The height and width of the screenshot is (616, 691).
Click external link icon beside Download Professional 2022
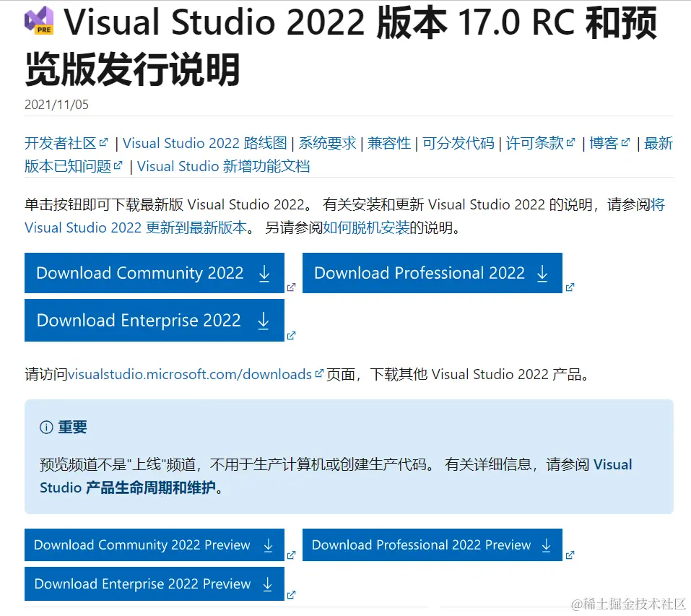click(570, 287)
